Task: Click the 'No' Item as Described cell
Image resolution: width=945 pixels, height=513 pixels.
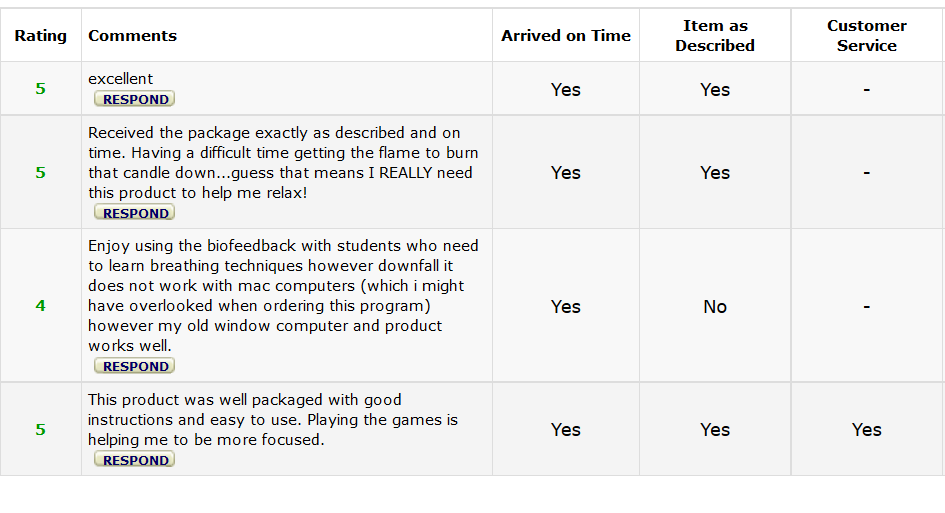Action: (715, 307)
